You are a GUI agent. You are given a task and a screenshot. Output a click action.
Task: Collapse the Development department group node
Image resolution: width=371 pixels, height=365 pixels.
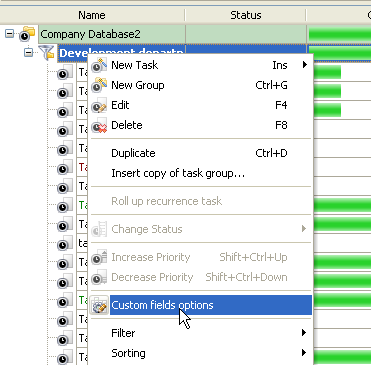[x=29, y=53]
